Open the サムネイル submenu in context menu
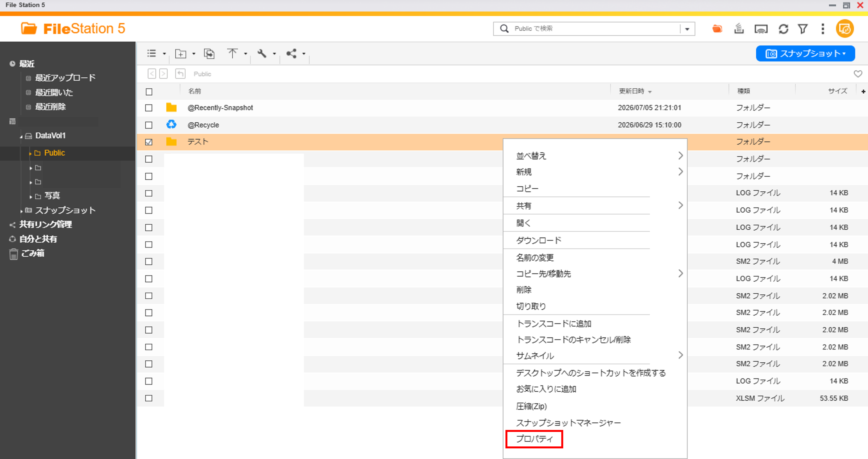Image resolution: width=868 pixels, height=459 pixels. point(535,355)
